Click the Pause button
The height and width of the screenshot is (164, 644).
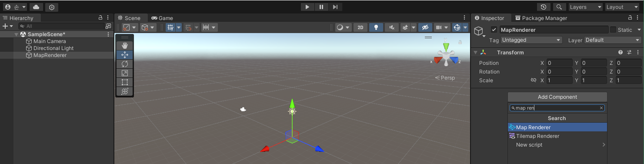[x=321, y=7]
